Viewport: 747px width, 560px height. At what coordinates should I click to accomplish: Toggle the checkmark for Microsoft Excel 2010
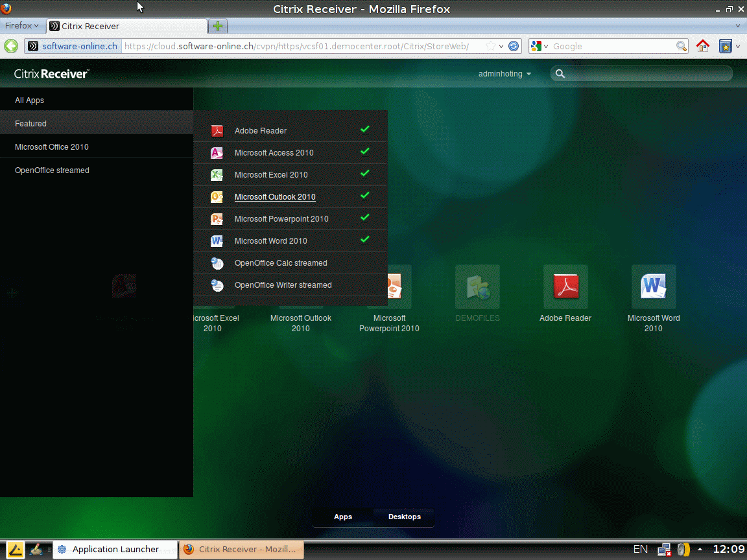pyautogui.click(x=365, y=173)
